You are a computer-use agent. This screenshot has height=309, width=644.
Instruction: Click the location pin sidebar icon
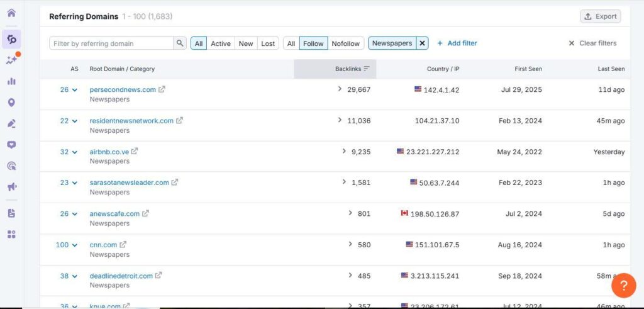coord(11,103)
